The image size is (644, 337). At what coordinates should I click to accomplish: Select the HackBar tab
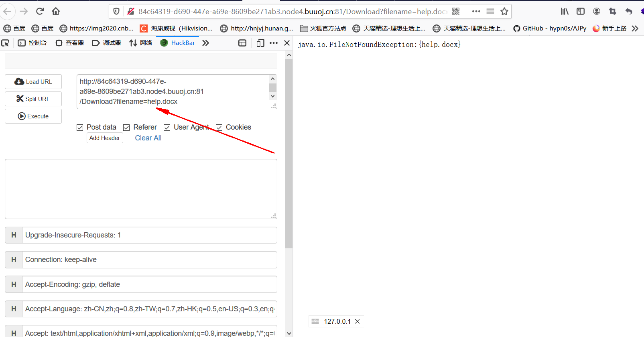177,43
